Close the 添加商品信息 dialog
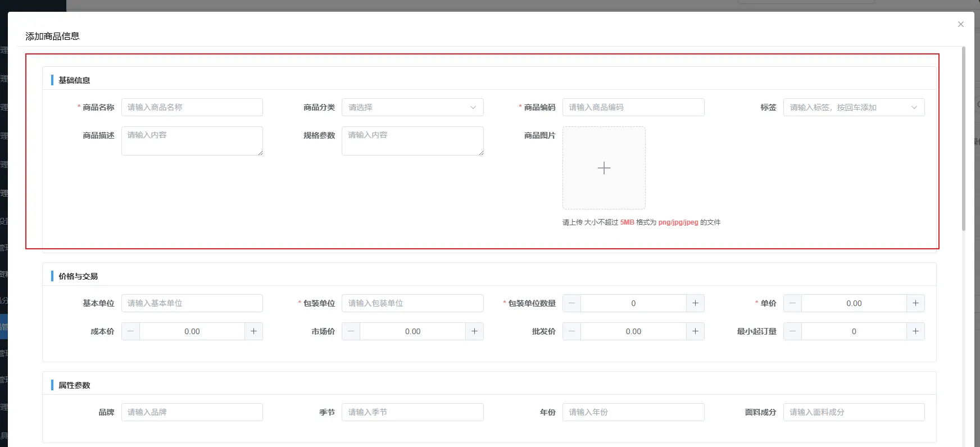 (961, 24)
